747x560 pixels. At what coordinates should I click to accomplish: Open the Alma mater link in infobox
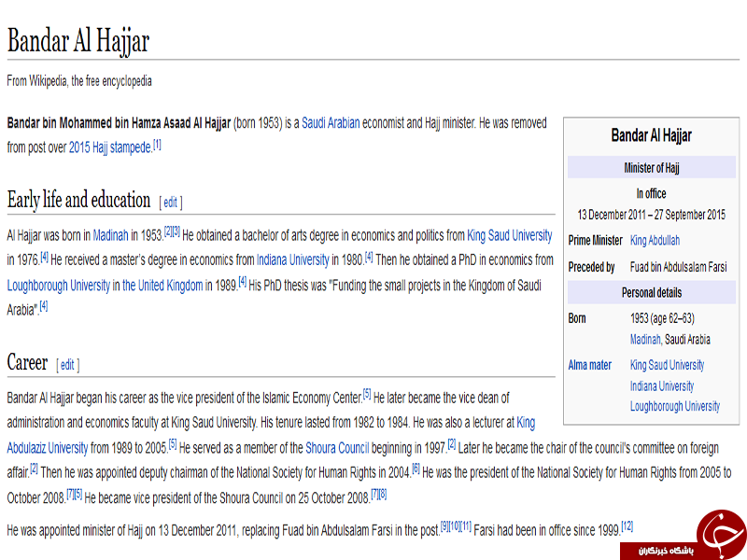click(x=590, y=365)
